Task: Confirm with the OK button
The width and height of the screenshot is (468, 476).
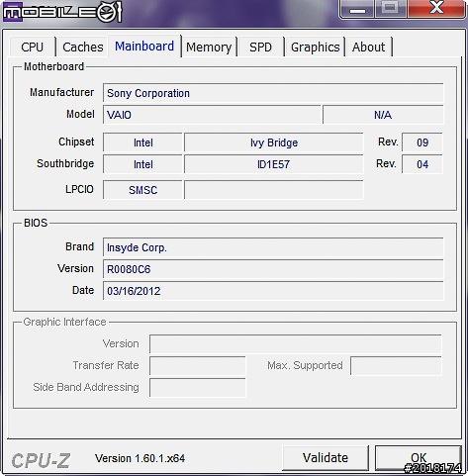Action: (x=419, y=458)
